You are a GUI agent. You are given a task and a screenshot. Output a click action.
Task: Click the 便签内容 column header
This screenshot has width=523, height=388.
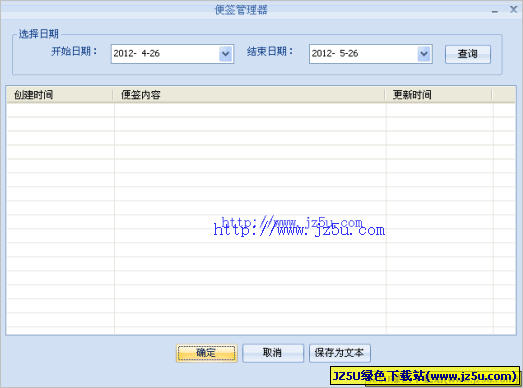coord(249,95)
